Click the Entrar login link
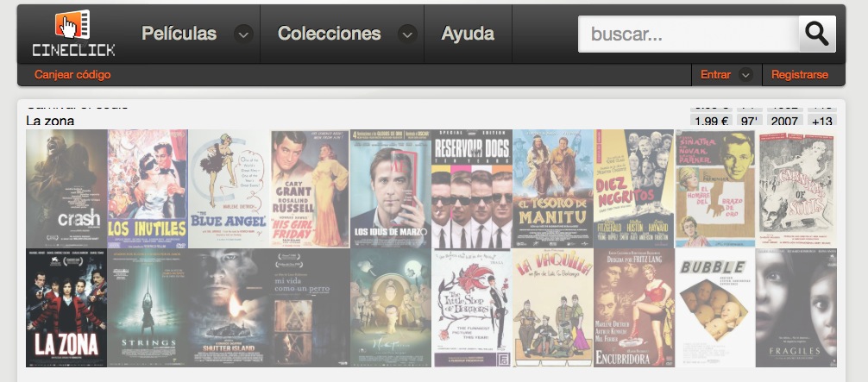Viewport: 868px width, 382px height. [x=715, y=75]
